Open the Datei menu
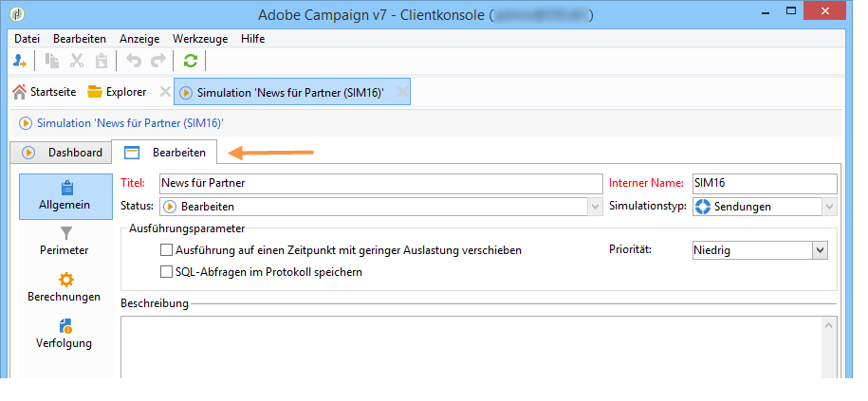 pos(28,39)
